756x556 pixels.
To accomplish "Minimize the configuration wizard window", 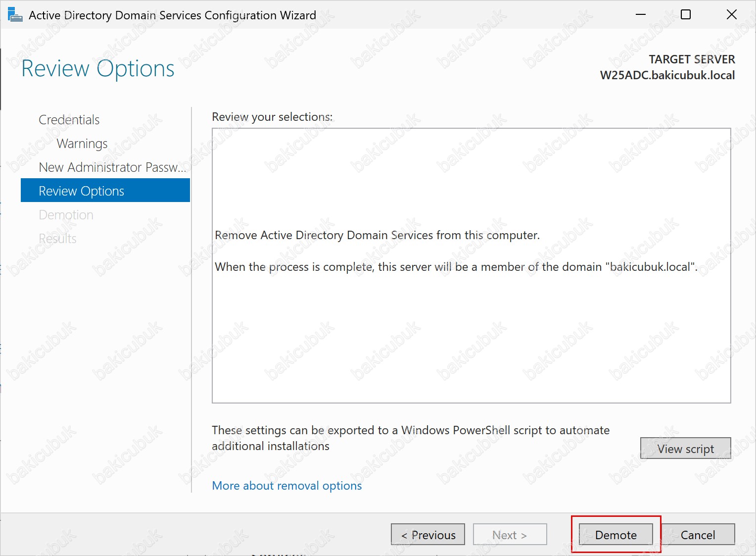I will coord(641,15).
